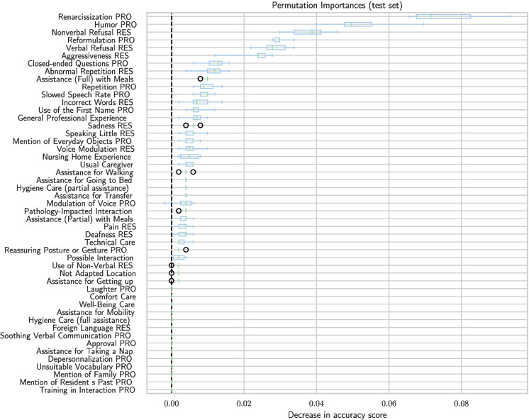This screenshot has width=529, height=420.
Task: Click the 'Sadness RES' label
Action: coord(110,126)
